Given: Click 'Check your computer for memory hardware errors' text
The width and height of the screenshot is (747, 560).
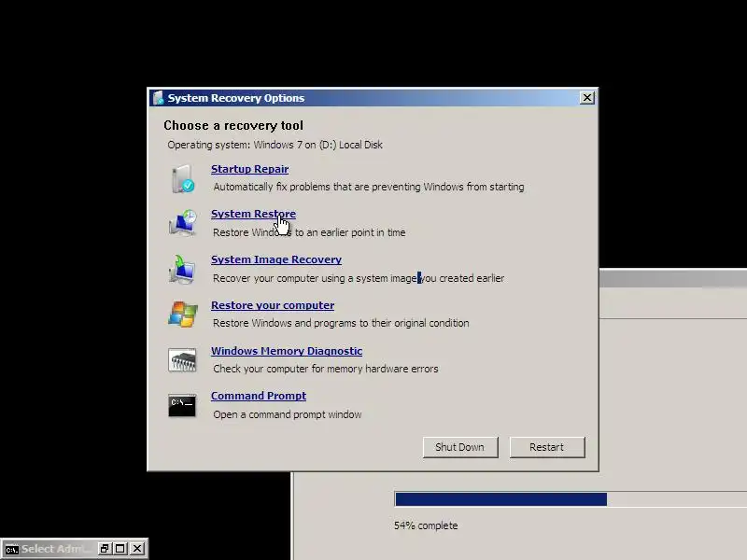Looking at the screenshot, I should 325,369.
